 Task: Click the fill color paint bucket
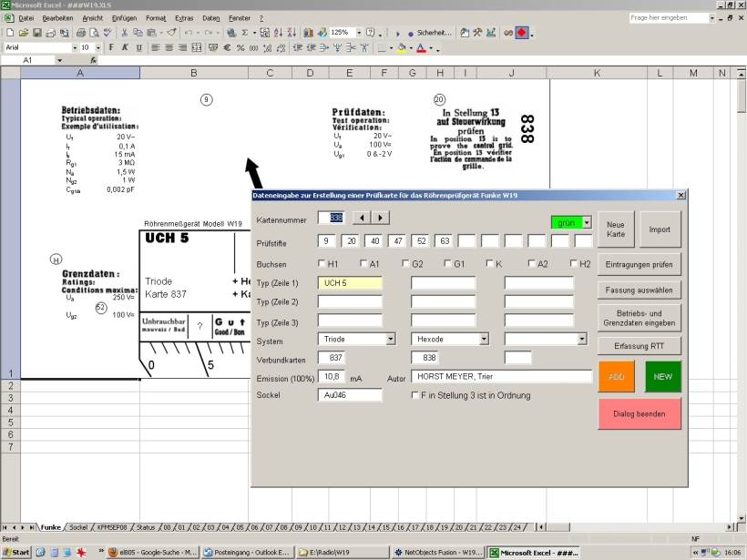tap(402, 47)
